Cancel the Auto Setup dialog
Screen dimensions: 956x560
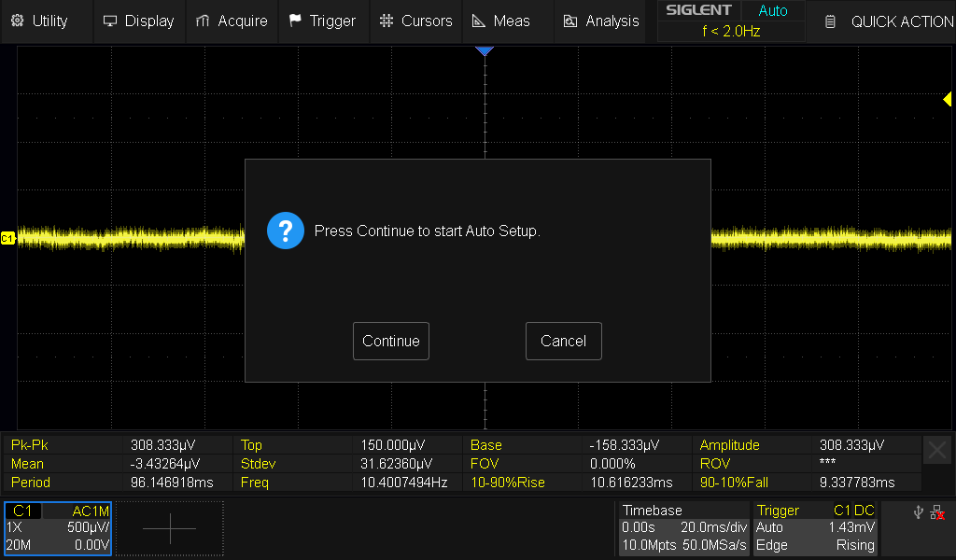[x=563, y=341]
